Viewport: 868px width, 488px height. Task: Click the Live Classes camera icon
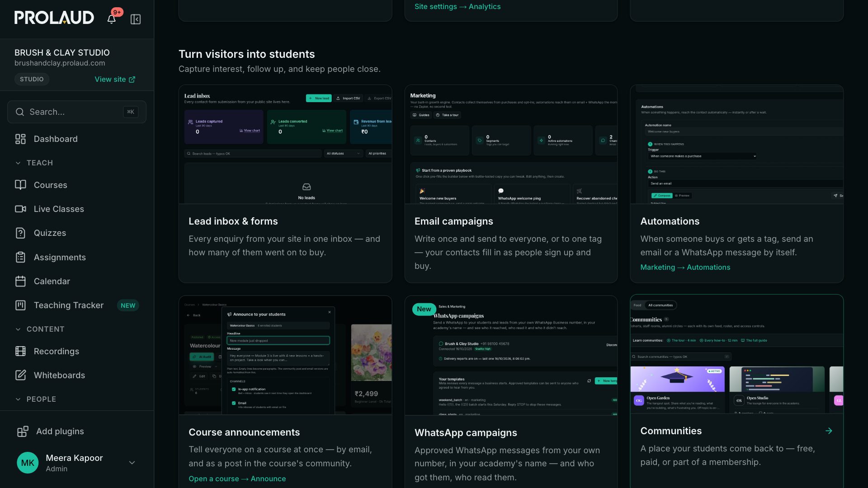[20, 209]
